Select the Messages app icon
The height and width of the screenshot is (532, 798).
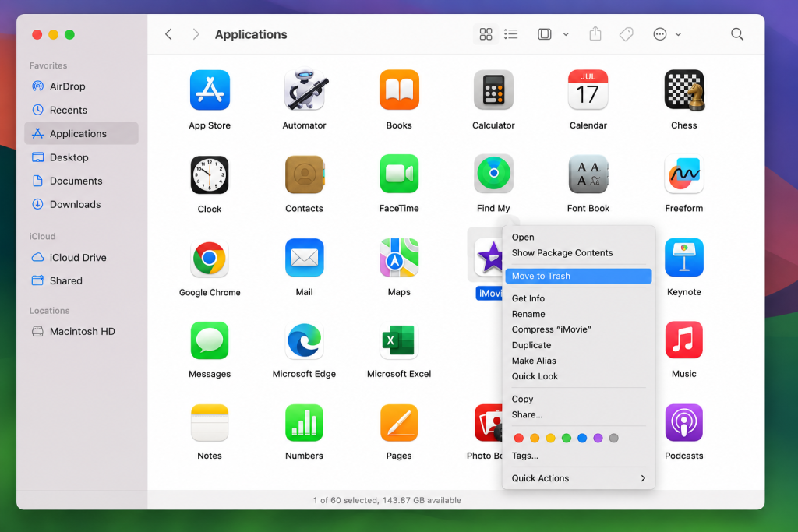click(210, 340)
